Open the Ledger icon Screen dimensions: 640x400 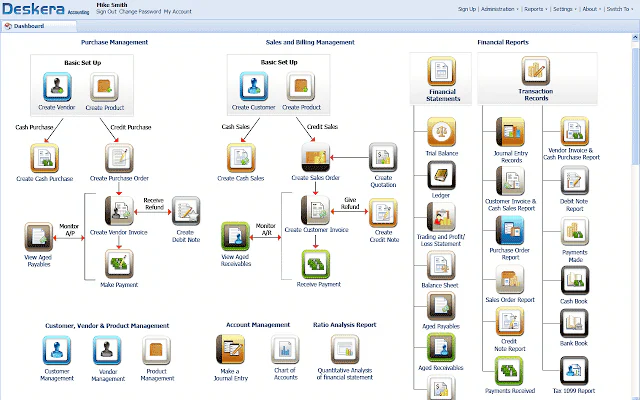(x=441, y=175)
